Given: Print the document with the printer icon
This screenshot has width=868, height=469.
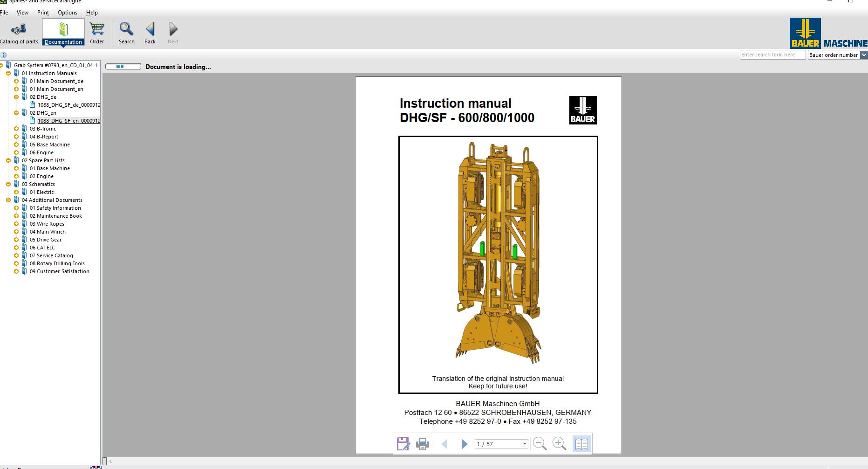Looking at the screenshot, I should (x=423, y=444).
